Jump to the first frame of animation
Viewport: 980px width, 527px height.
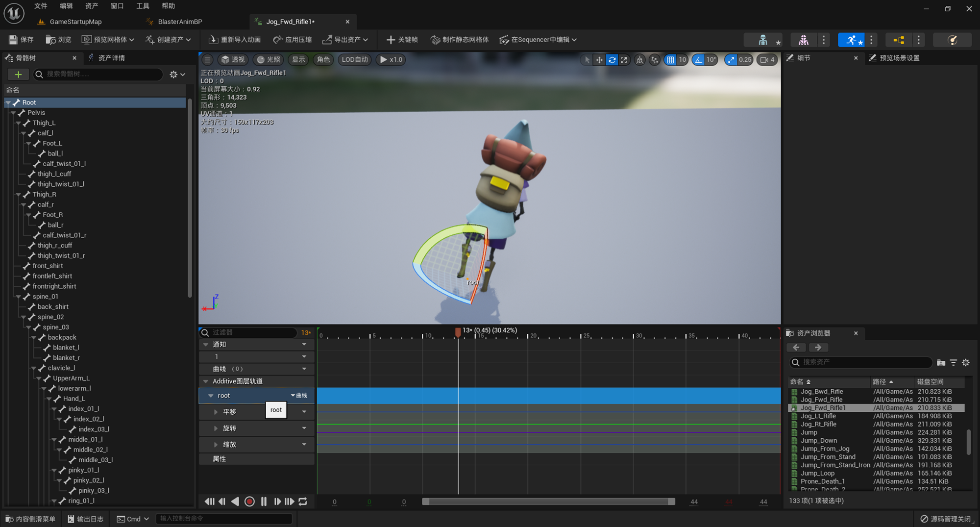point(209,502)
